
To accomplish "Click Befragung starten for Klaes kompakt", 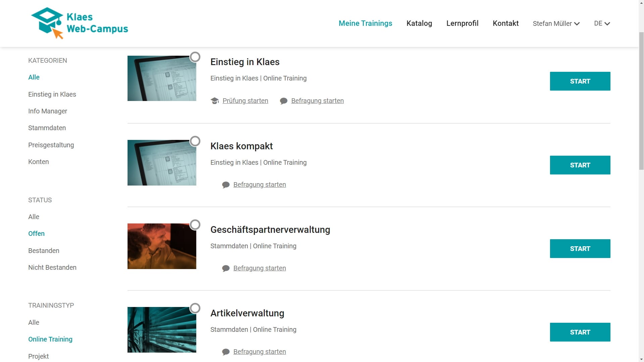I will point(259,185).
